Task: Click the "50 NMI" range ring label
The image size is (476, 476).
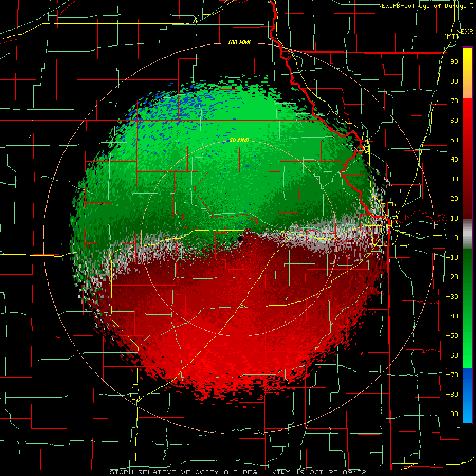Action: (x=239, y=140)
